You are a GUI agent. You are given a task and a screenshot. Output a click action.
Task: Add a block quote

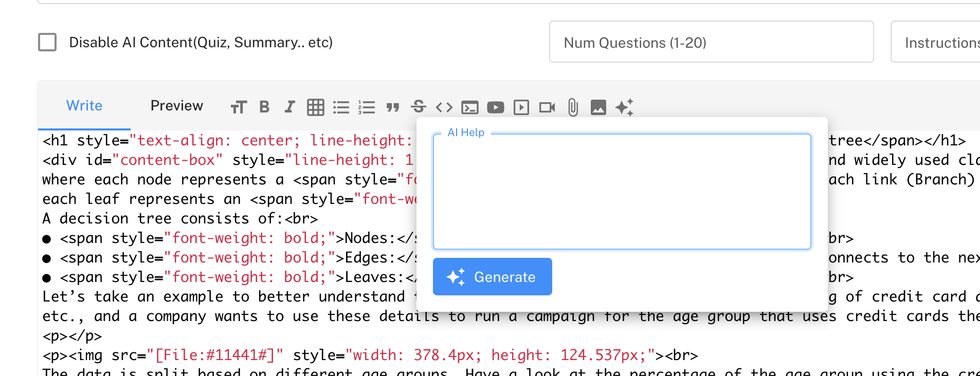(393, 107)
